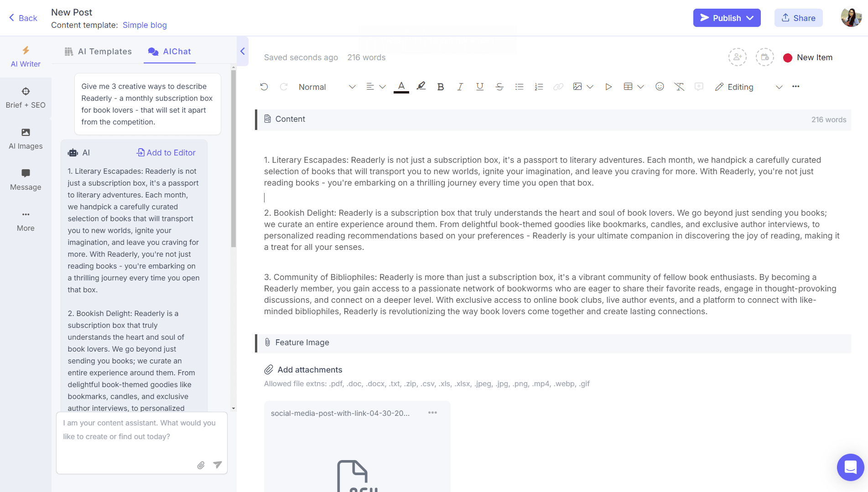Collapse the AI side panel arrow
The image size is (868, 492).
pos(243,51)
